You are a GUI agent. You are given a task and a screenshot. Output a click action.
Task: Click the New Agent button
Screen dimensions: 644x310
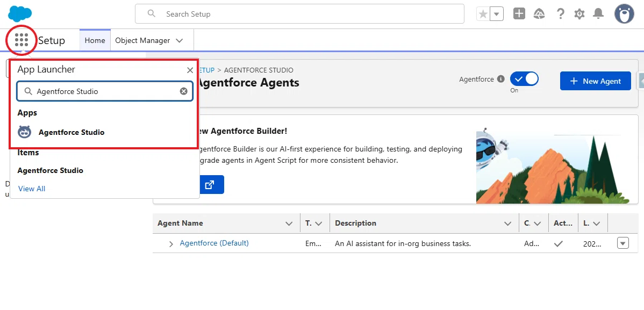pos(596,81)
